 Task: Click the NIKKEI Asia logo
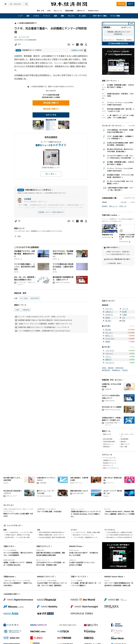pos(11,613)
